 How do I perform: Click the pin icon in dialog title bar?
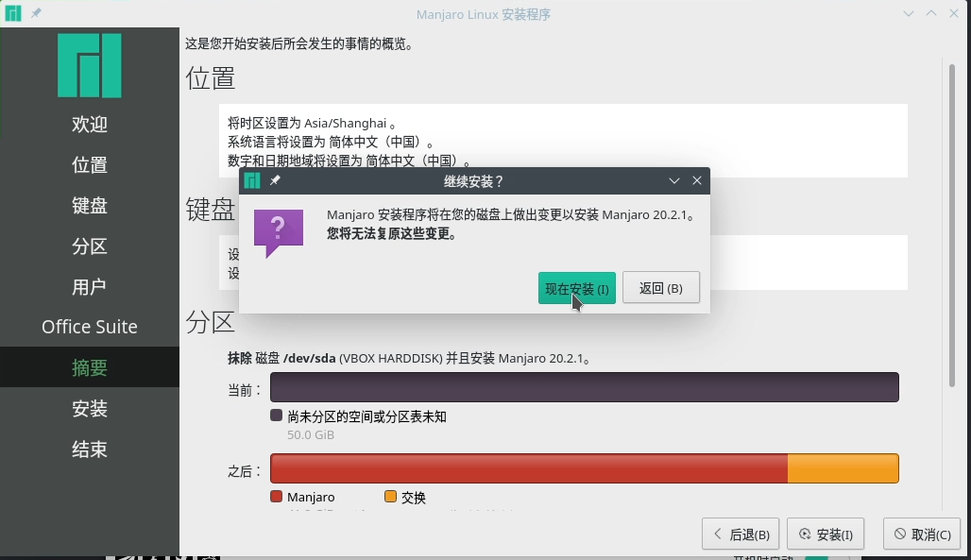click(275, 180)
